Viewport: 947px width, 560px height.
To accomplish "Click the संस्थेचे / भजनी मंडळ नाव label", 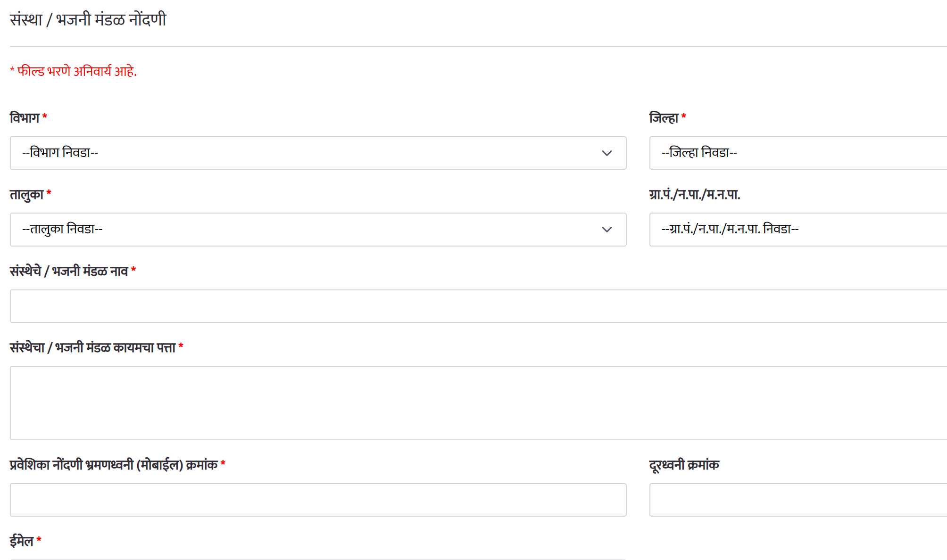I will [69, 271].
